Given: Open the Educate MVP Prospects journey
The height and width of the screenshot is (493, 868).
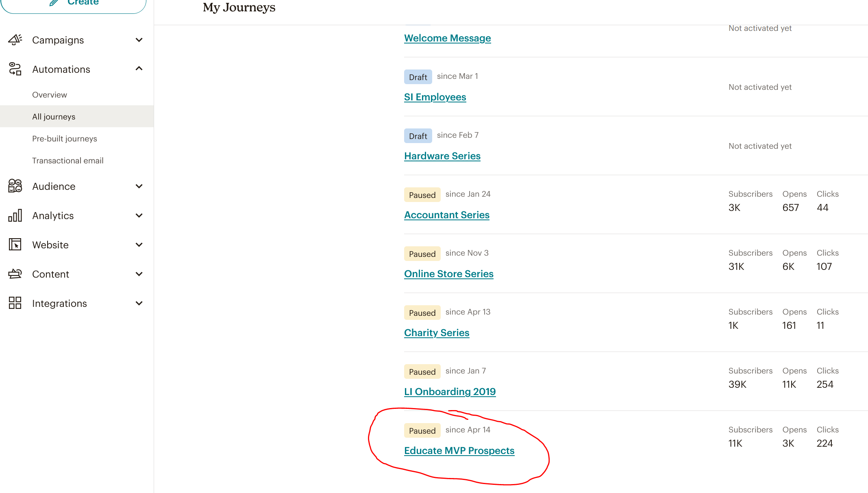Looking at the screenshot, I should [459, 451].
